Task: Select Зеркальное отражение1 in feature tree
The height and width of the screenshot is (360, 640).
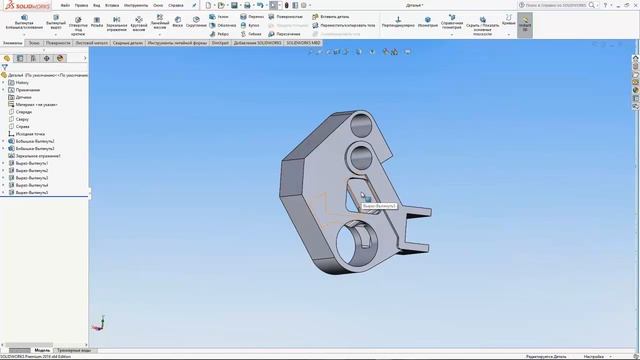Action: coord(34,156)
